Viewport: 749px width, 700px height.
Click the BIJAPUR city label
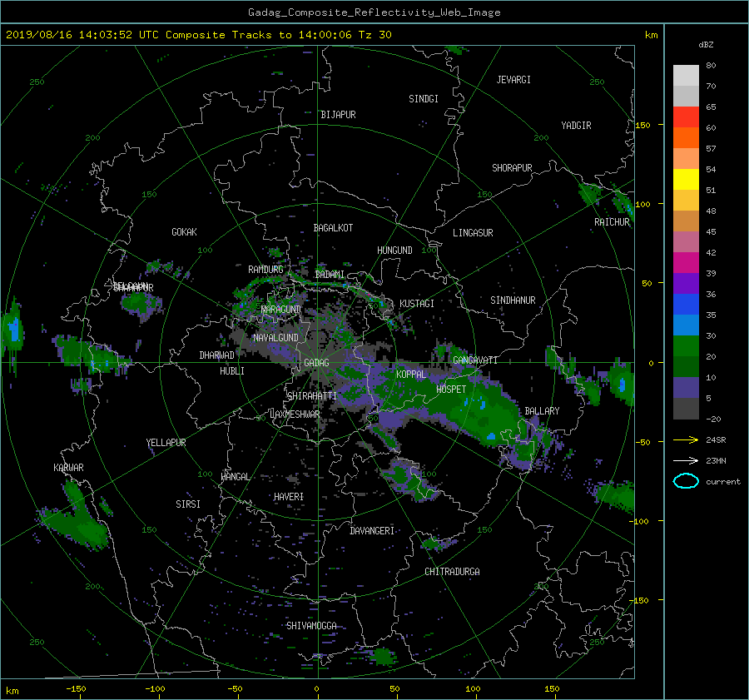[x=338, y=115]
